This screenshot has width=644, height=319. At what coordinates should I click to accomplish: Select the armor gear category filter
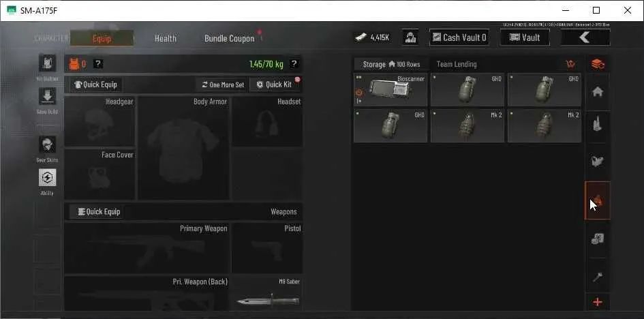[598, 161]
